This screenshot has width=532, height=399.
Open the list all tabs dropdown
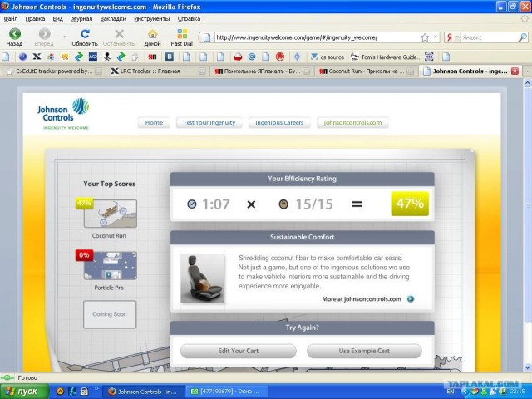527,71
